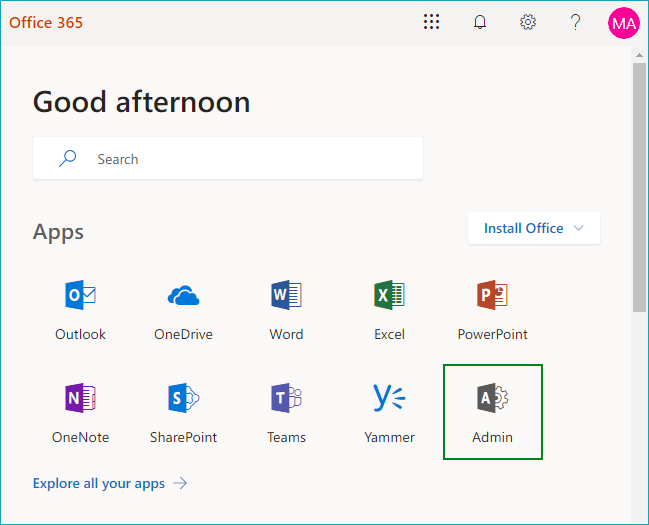Viewport: 649px width, 525px height.
Task: Open settings with the gear icon
Action: pos(528,22)
